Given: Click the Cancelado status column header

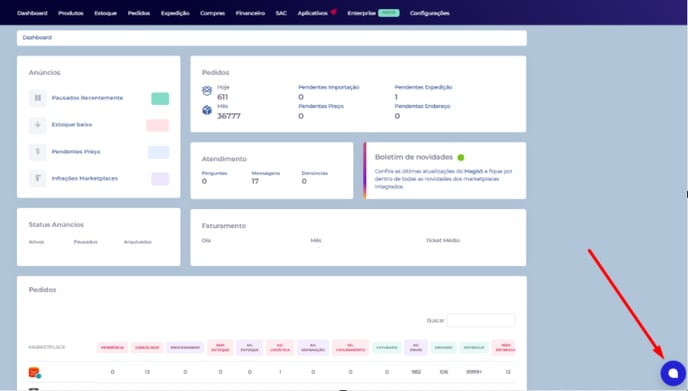Looking at the screenshot, I should (147, 348).
